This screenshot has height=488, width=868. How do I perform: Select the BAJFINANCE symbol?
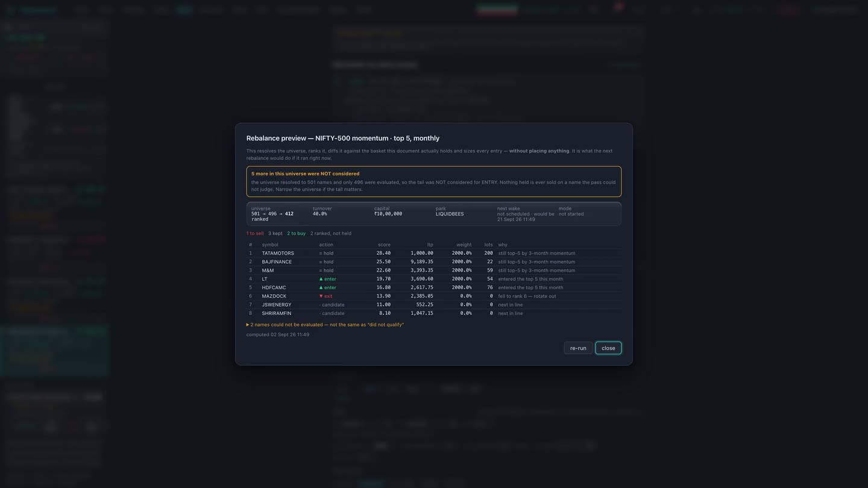(x=277, y=261)
